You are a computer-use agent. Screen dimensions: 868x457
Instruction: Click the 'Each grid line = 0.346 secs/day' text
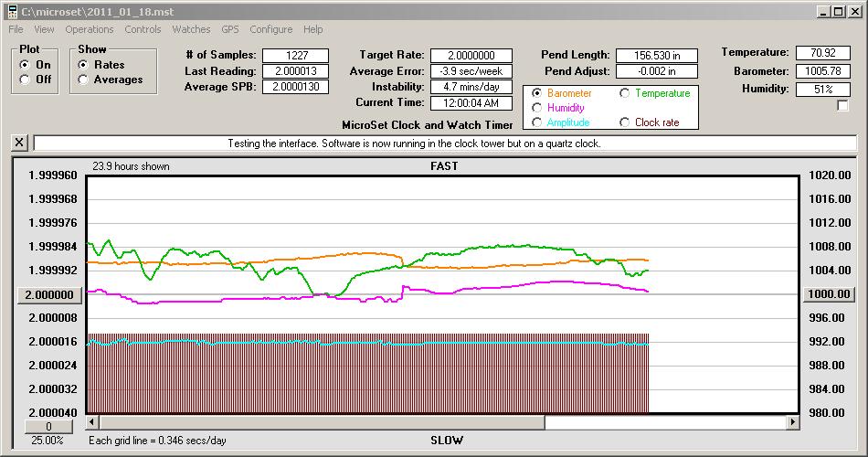coord(157,441)
